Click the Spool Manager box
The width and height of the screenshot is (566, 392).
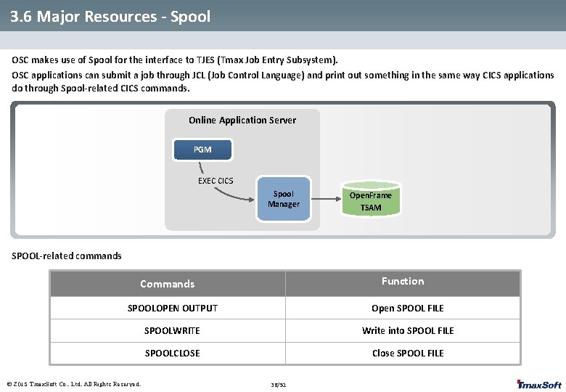click(283, 199)
